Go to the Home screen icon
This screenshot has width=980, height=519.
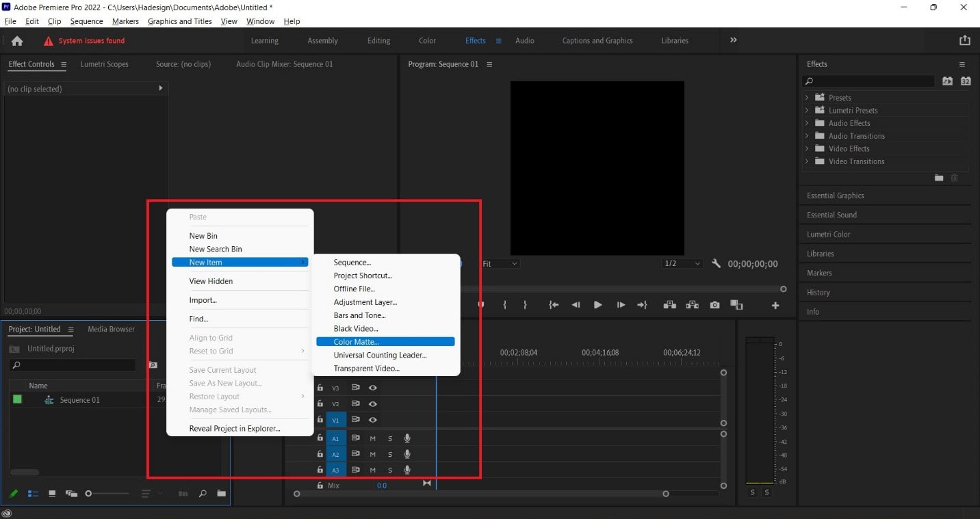pos(17,40)
